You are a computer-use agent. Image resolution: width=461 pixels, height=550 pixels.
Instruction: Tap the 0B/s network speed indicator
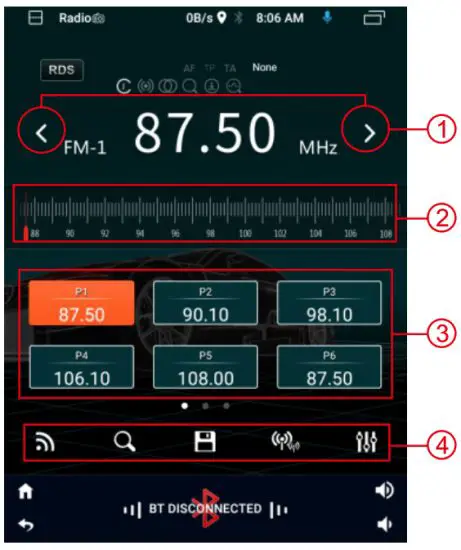[199, 18]
